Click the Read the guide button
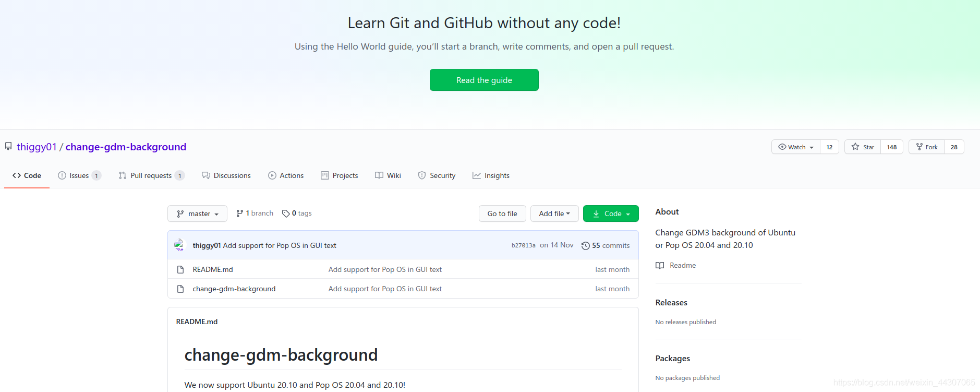This screenshot has height=392, width=980. click(484, 80)
